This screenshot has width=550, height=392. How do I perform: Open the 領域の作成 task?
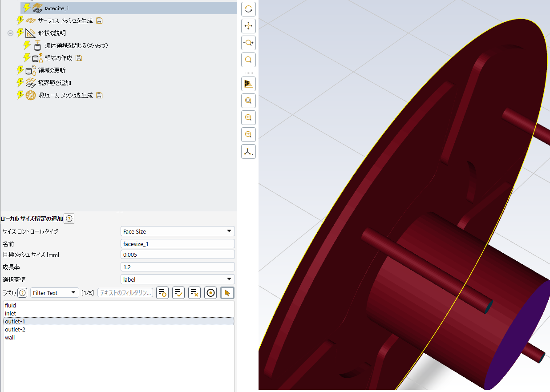58,58
